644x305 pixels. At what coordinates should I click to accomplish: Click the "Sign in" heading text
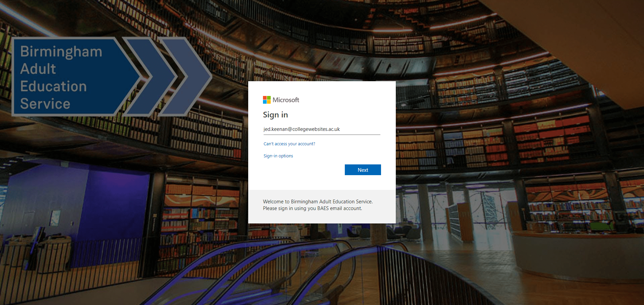pyautogui.click(x=275, y=115)
